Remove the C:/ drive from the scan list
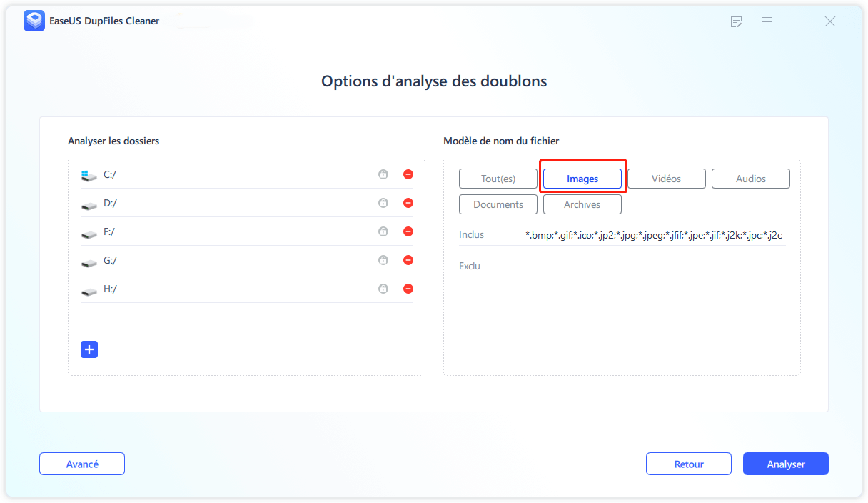 (x=408, y=174)
